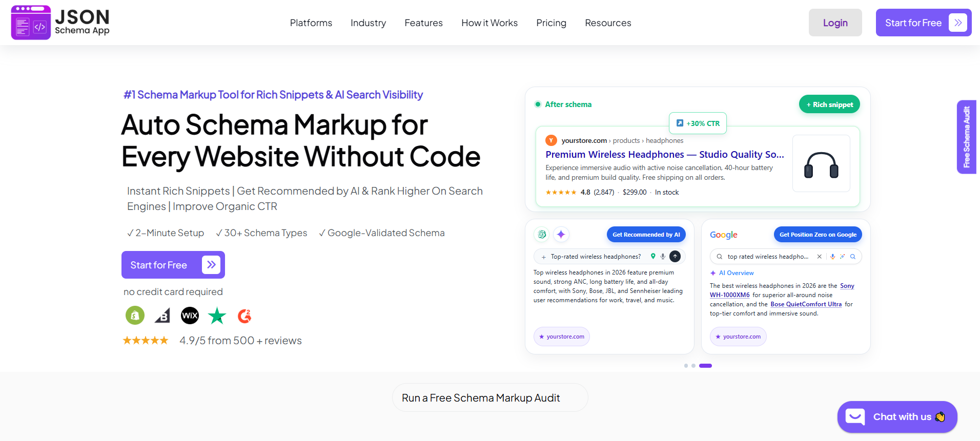Click the Shopify platform icon
The image size is (980, 441).
(x=135, y=316)
